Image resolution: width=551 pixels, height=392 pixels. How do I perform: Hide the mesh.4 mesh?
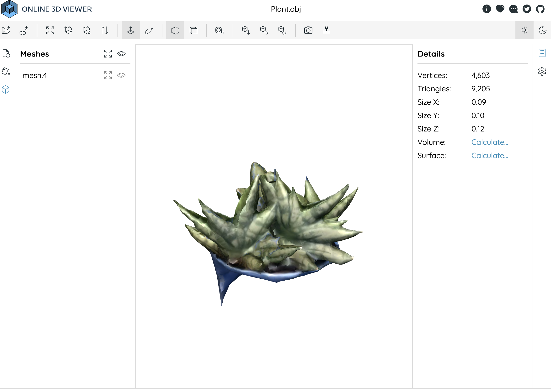click(122, 75)
